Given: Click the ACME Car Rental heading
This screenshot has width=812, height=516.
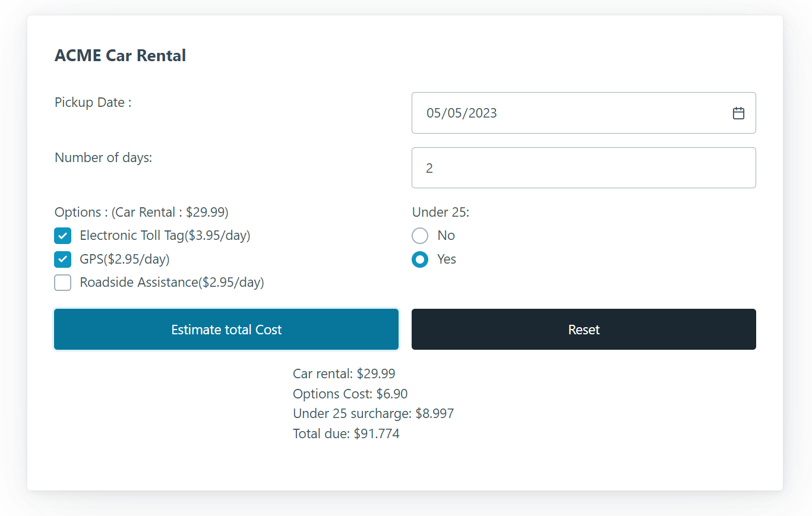Looking at the screenshot, I should pyautogui.click(x=120, y=55).
